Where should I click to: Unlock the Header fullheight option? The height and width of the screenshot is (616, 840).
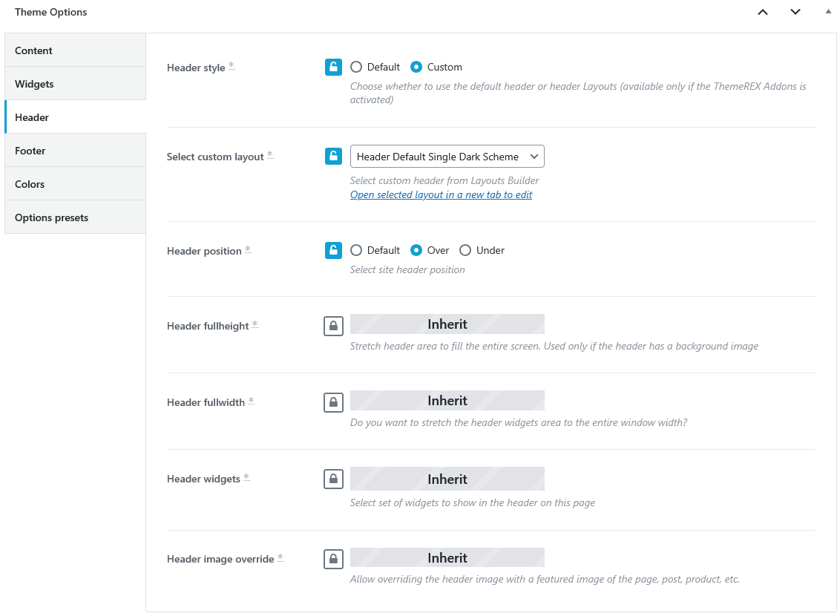pyautogui.click(x=333, y=327)
